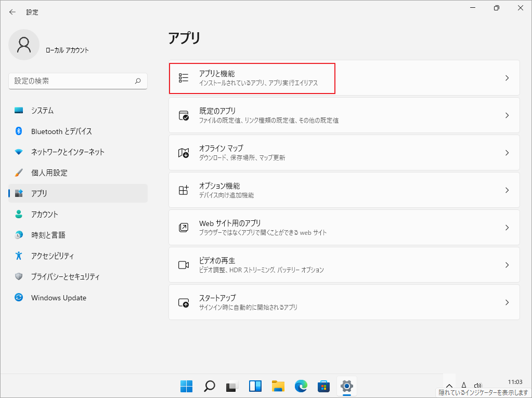Expand the 既定のアプリ section
532x398 pixels.
point(343,115)
